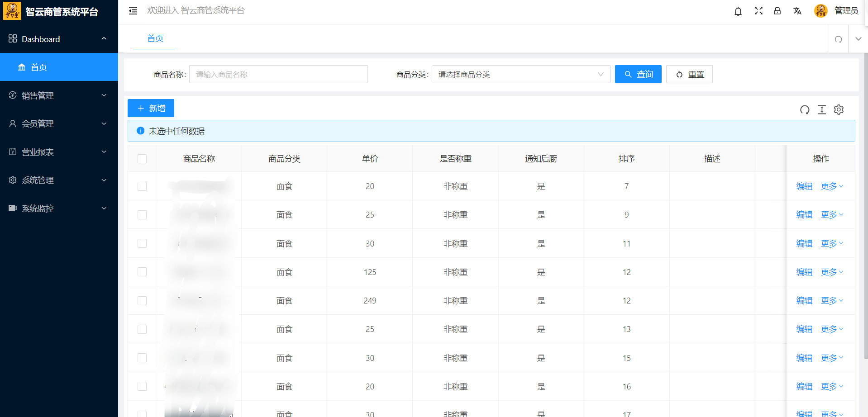Click the 新增 add button

[151, 108]
